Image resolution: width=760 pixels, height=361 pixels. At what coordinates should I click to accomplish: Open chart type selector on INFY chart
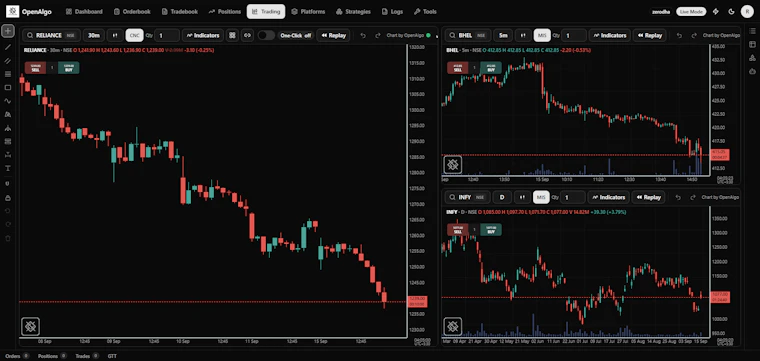(522, 197)
